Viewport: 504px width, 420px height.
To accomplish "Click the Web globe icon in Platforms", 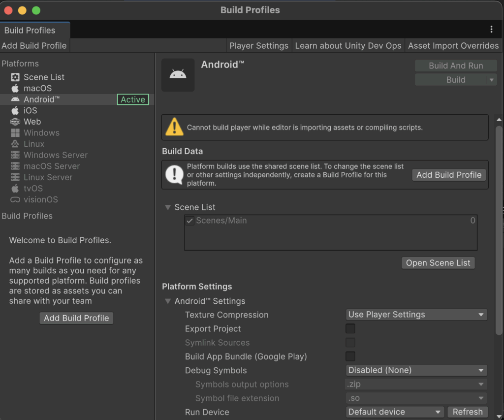I will pos(15,122).
